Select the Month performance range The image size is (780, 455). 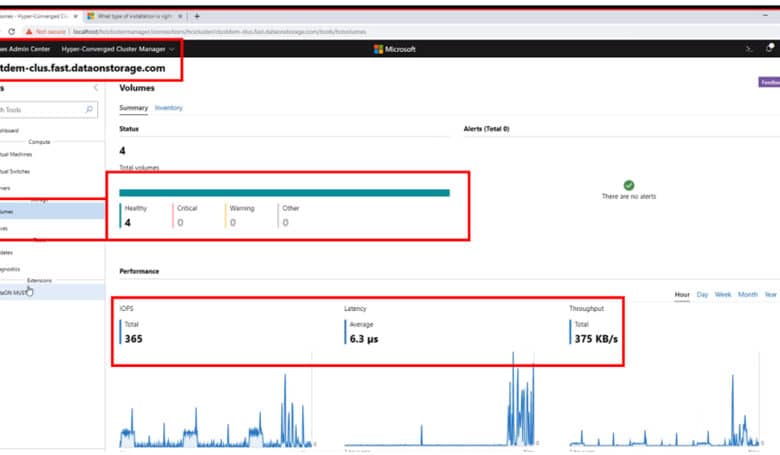[748, 294]
